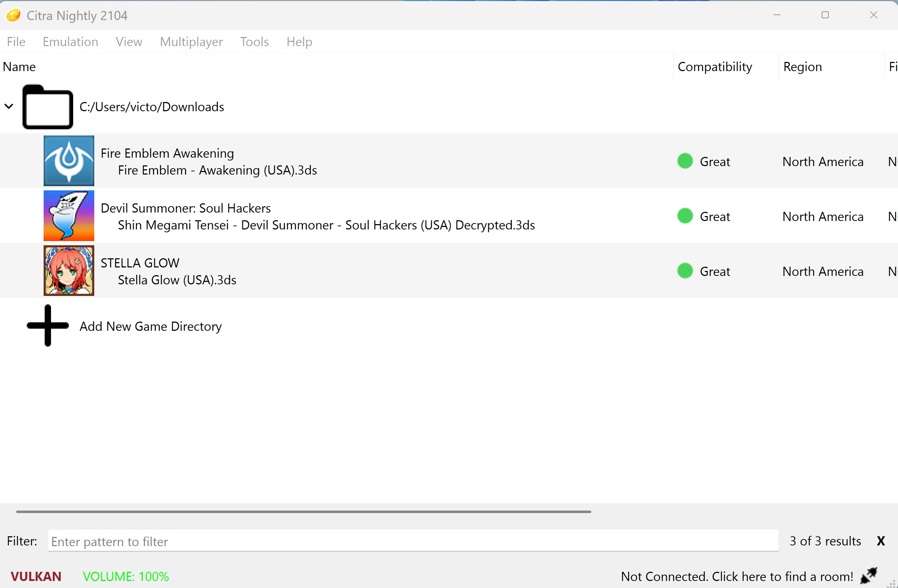Viewport: 898px width, 588px height.
Task: Sort games by Region column header
Action: click(x=802, y=67)
